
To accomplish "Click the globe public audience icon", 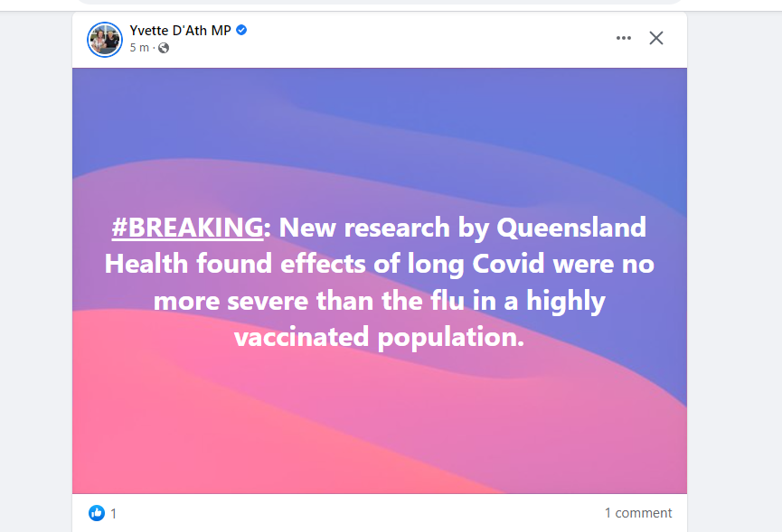I will click(164, 48).
